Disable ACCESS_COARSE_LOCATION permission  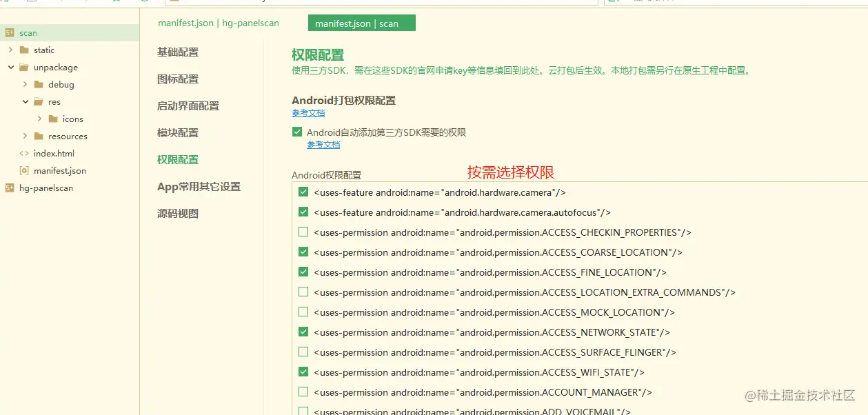coord(303,252)
